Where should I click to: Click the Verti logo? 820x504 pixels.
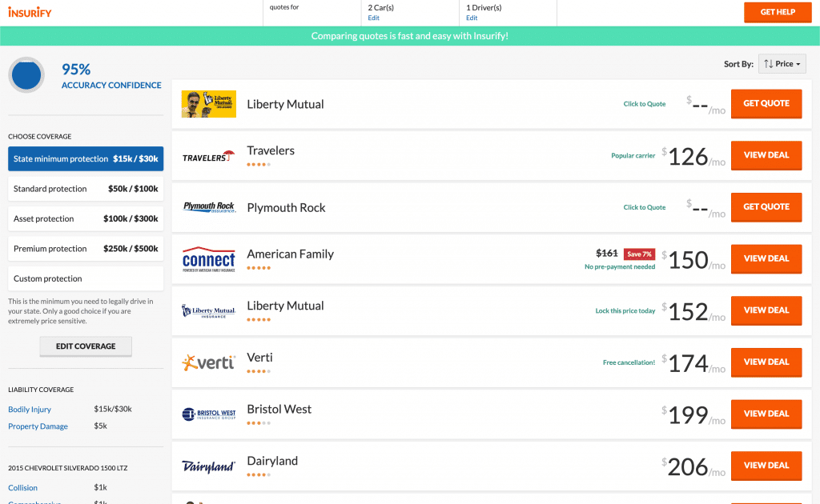(x=209, y=362)
